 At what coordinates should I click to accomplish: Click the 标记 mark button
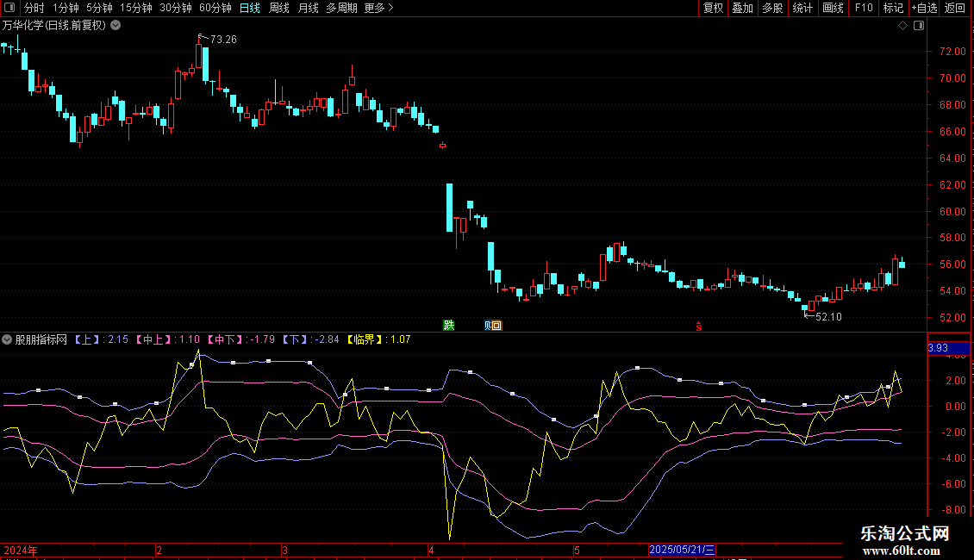893,8
